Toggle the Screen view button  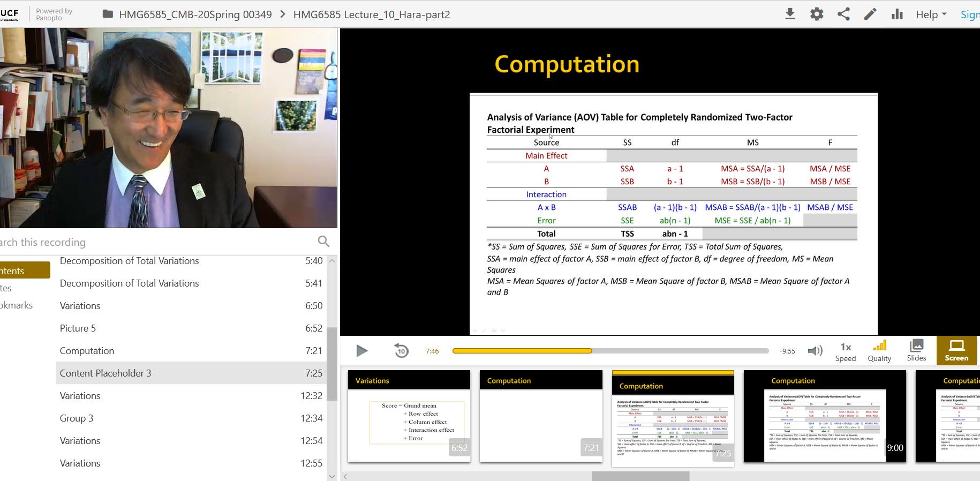pos(956,351)
